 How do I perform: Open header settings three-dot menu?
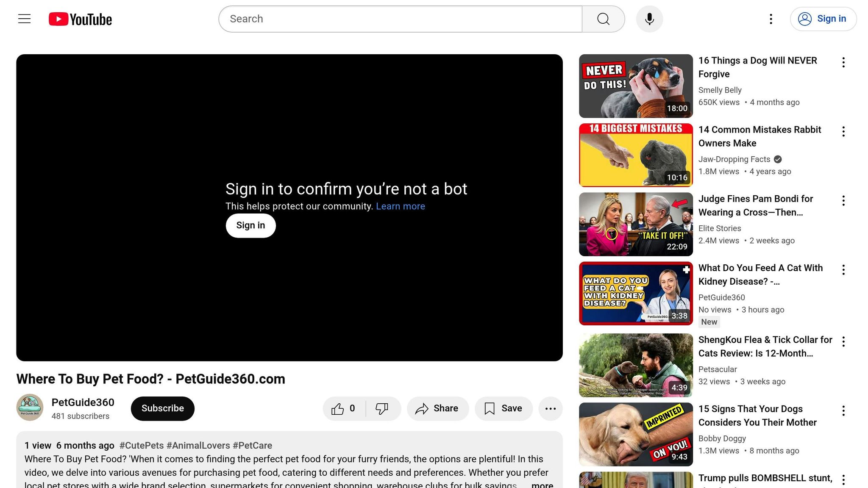771,19
